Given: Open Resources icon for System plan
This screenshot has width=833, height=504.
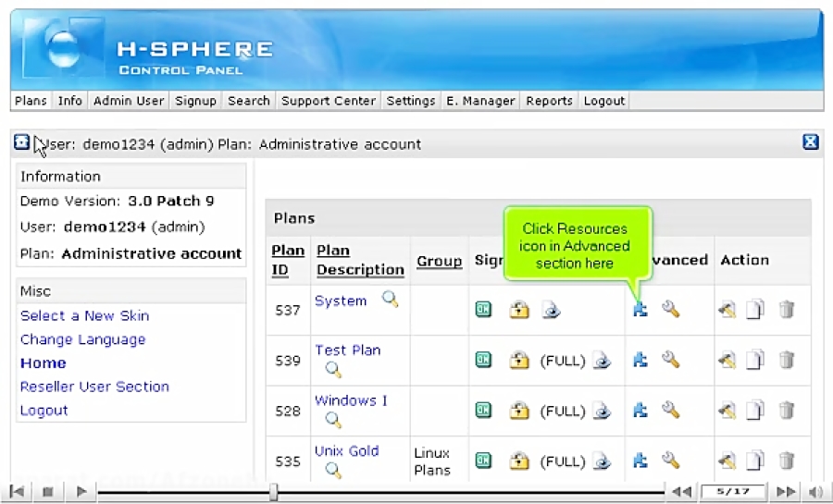Looking at the screenshot, I should pos(640,310).
